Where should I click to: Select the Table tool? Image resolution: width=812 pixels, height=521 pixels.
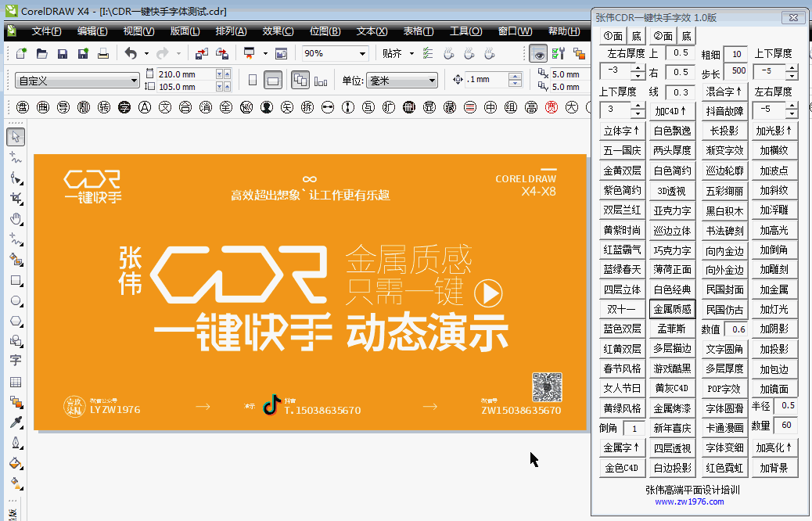11,383
